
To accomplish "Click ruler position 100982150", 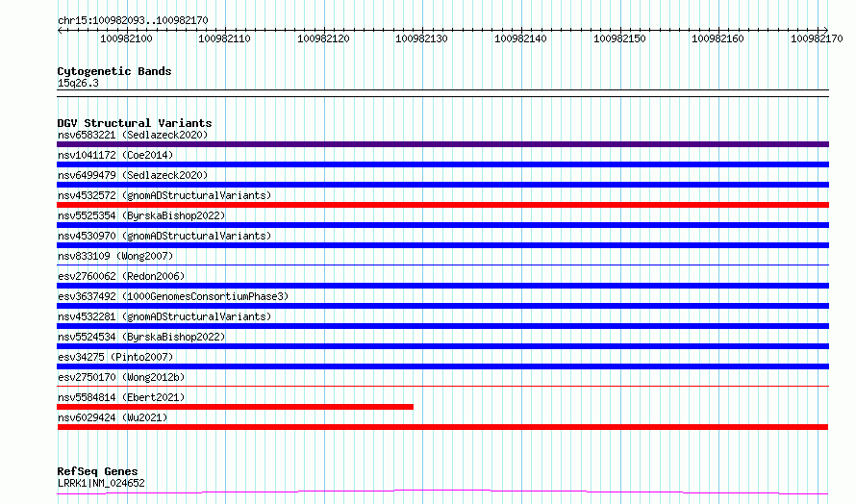I will [619, 38].
